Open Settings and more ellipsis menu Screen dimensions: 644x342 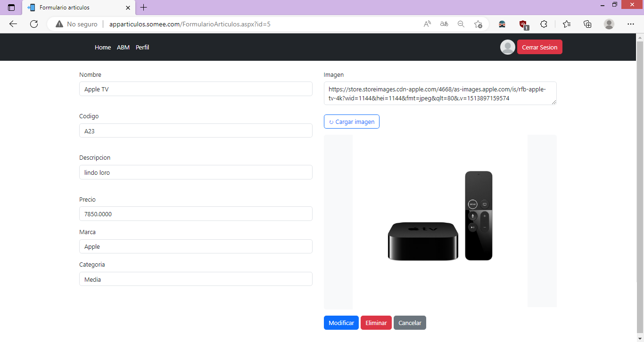pyautogui.click(x=631, y=24)
